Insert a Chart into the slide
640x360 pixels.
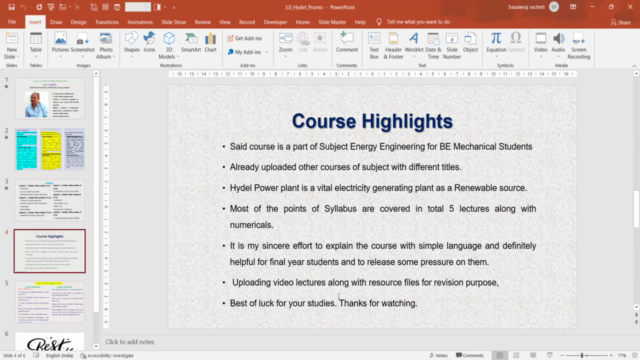click(x=210, y=43)
